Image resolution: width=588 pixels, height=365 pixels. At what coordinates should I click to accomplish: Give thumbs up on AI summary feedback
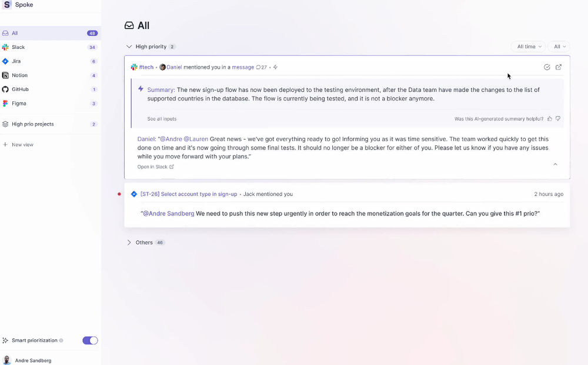coord(549,118)
